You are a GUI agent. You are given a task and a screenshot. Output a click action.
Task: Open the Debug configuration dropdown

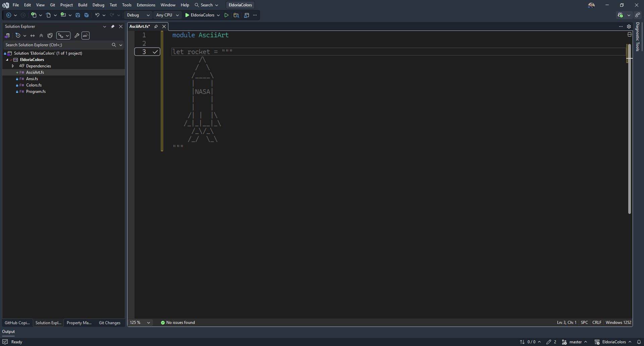(x=138, y=15)
